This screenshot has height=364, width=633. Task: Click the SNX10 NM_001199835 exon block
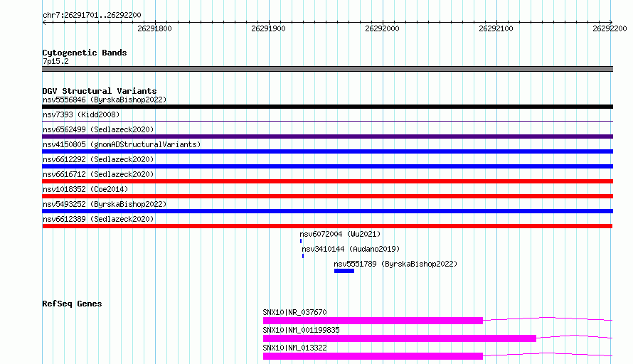[399, 338]
